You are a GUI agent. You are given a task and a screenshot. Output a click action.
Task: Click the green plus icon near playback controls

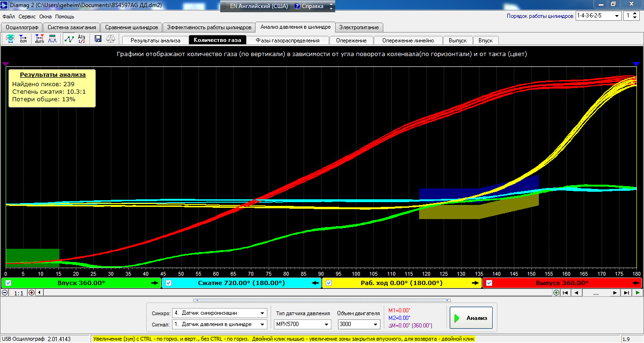point(556,293)
